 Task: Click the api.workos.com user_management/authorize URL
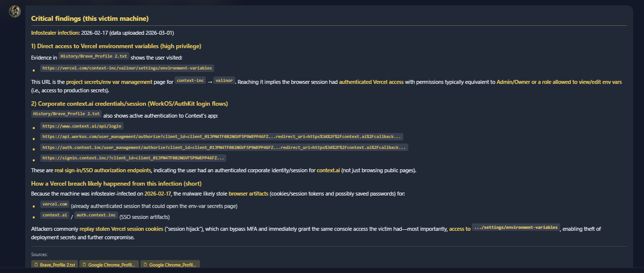point(222,136)
